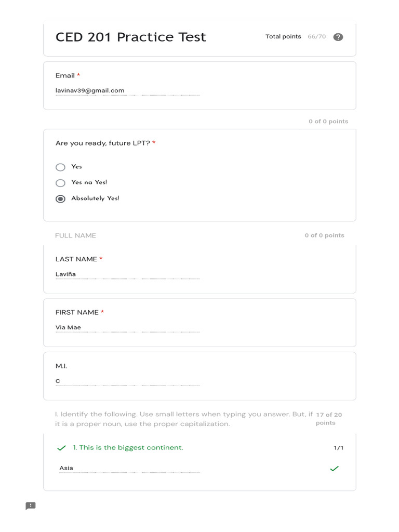This screenshot has height=532, width=399.
Task: Click the Total points 66/70 score
Action: click(296, 37)
